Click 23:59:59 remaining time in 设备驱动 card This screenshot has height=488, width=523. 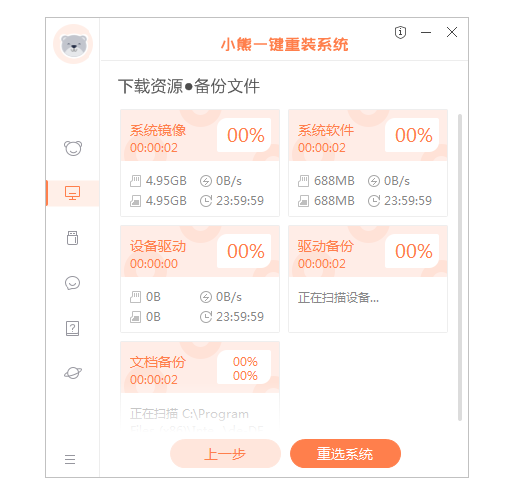pos(240,317)
